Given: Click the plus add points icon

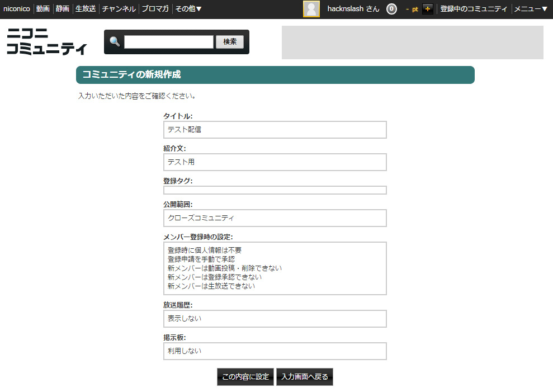Looking at the screenshot, I should pyautogui.click(x=427, y=9).
